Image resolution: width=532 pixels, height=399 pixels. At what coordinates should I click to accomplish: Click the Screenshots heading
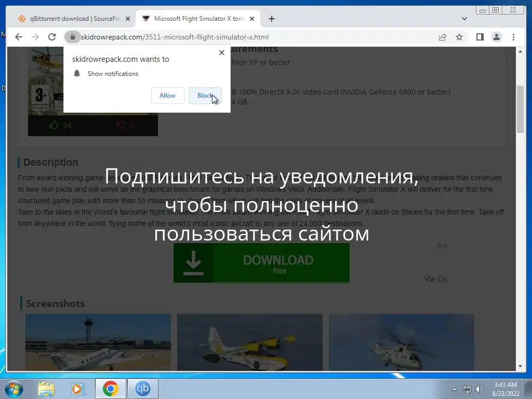click(x=55, y=303)
